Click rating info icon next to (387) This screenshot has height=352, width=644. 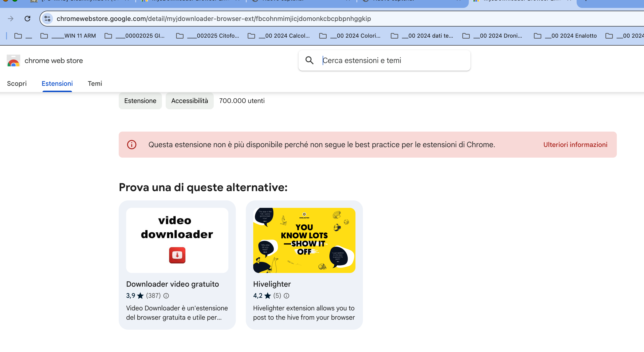point(166,296)
